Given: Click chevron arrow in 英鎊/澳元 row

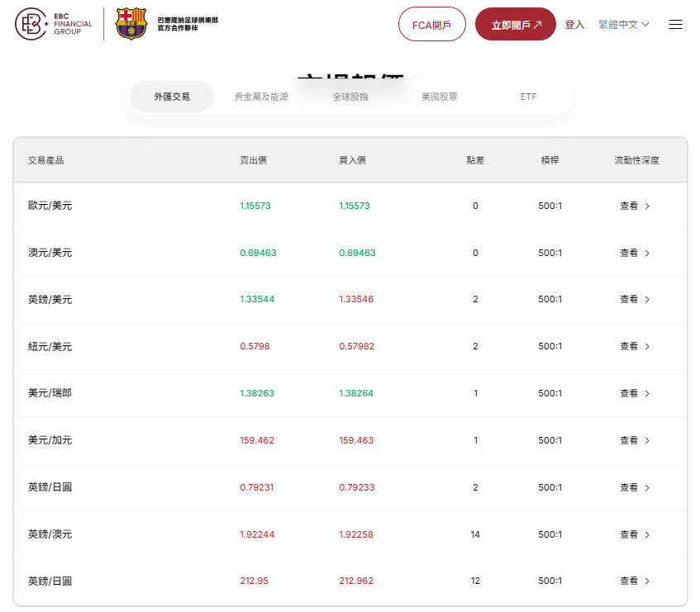Looking at the screenshot, I should click(x=647, y=535).
